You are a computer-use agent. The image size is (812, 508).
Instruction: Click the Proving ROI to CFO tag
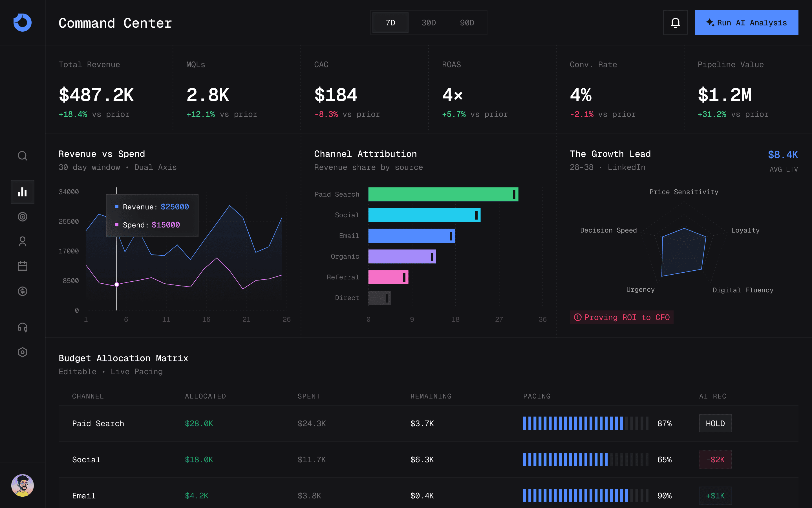[x=621, y=317]
